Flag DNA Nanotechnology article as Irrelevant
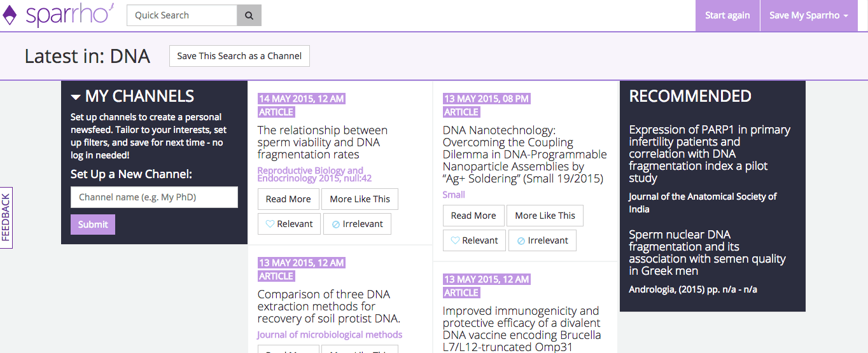The image size is (868, 353). (x=542, y=240)
